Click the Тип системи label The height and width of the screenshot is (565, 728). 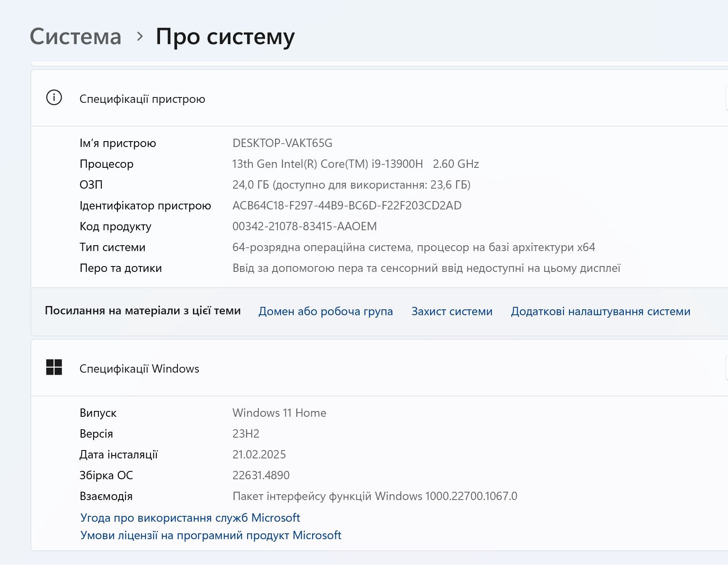coord(113,247)
